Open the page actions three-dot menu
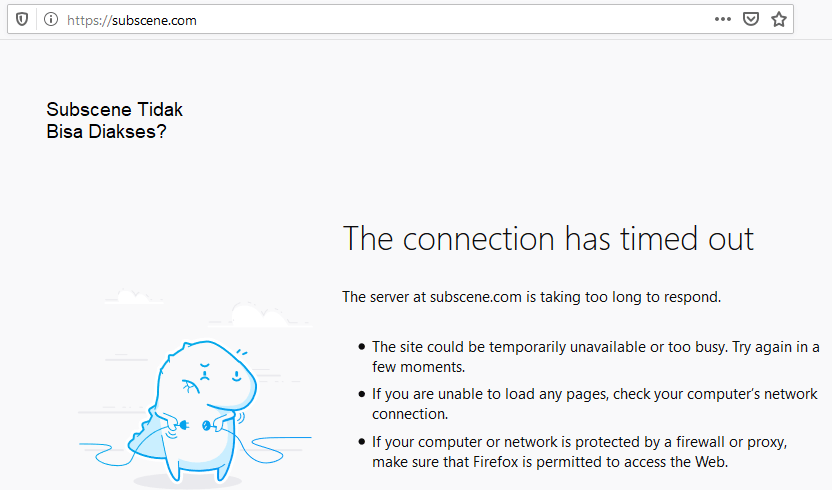The height and width of the screenshot is (490, 832). click(722, 19)
